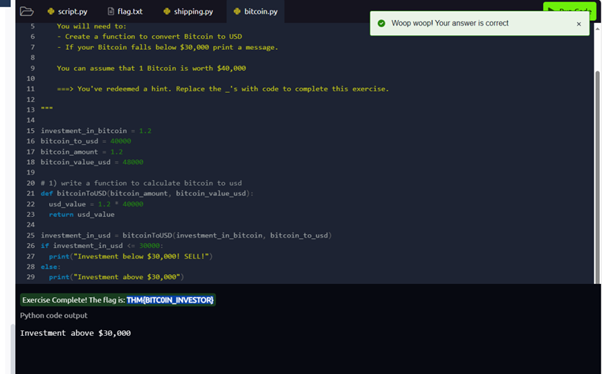Click '1 Bitcoin is worth $40,000' line
This screenshot has width=602, height=374.
151,68
